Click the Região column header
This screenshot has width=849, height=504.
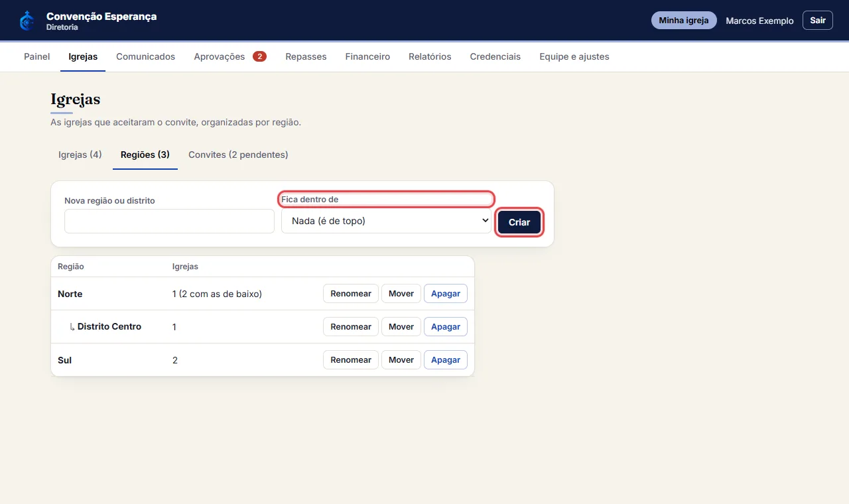71,267
